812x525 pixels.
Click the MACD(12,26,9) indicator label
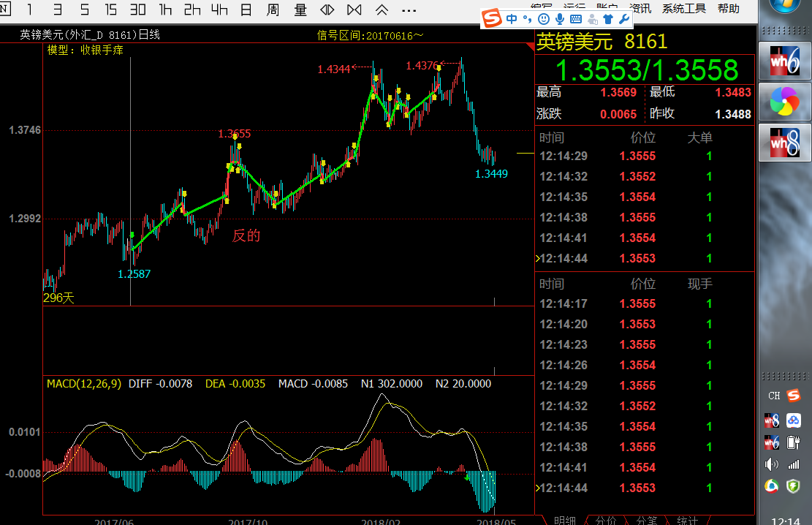tap(84, 383)
